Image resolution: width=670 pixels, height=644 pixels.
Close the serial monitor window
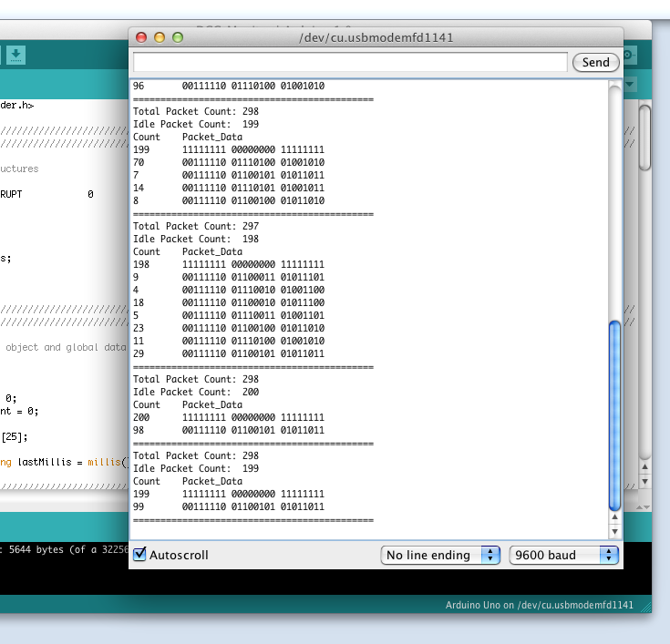[141, 37]
